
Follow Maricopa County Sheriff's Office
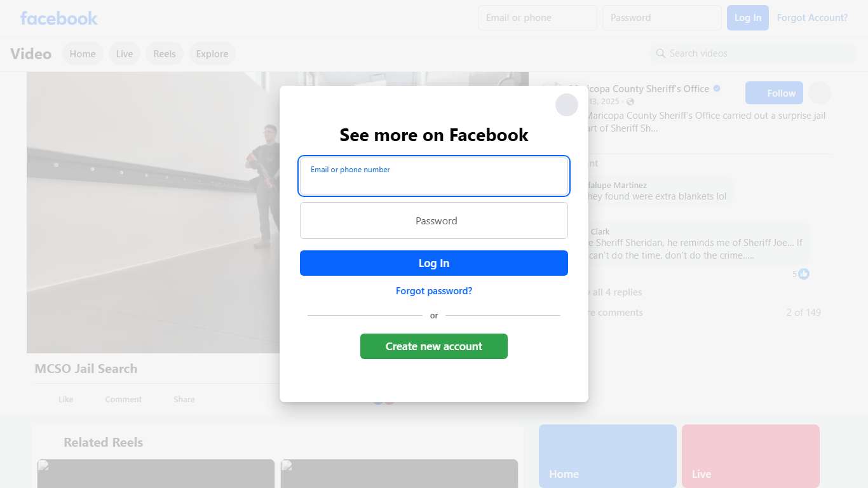coord(774,93)
